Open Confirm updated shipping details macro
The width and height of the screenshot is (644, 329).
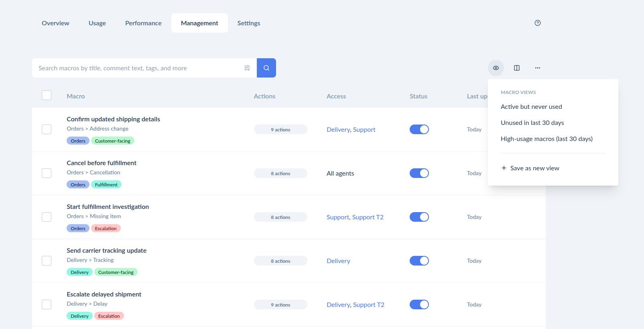click(113, 119)
